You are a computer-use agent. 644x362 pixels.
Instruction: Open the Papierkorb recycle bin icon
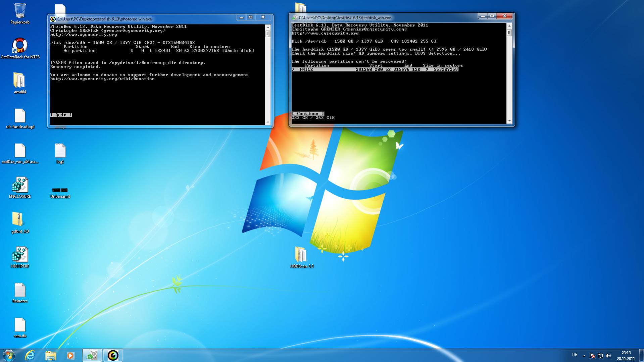20,13
